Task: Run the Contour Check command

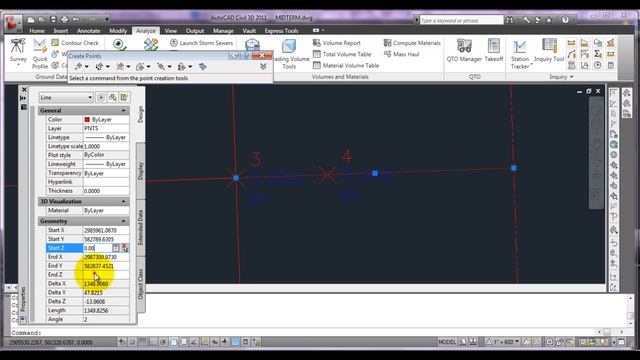Action: tap(75, 43)
